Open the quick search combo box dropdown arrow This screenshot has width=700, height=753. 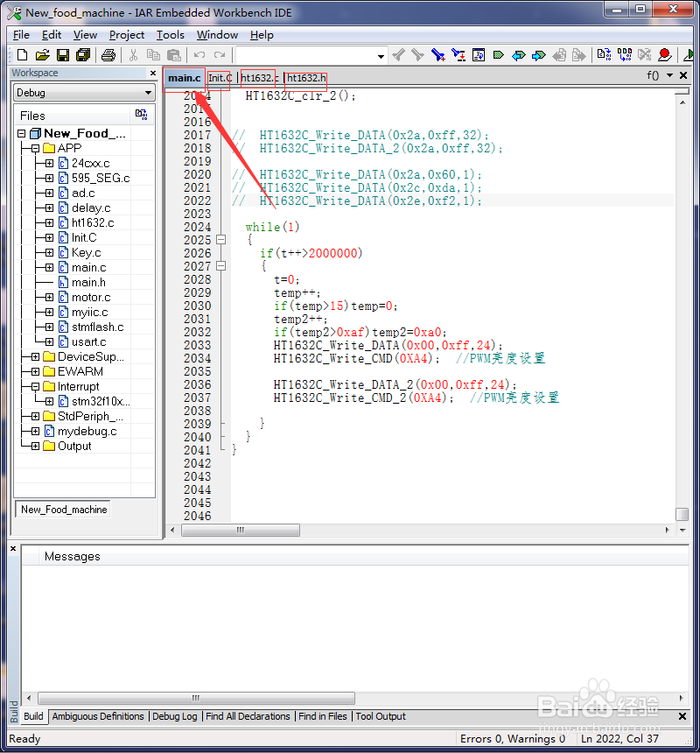[381, 56]
